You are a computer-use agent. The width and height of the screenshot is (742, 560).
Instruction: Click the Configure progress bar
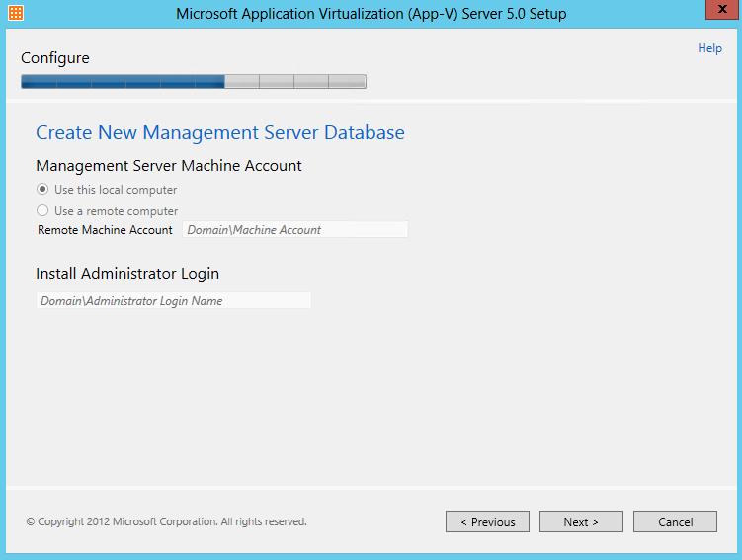click(194, 81)
